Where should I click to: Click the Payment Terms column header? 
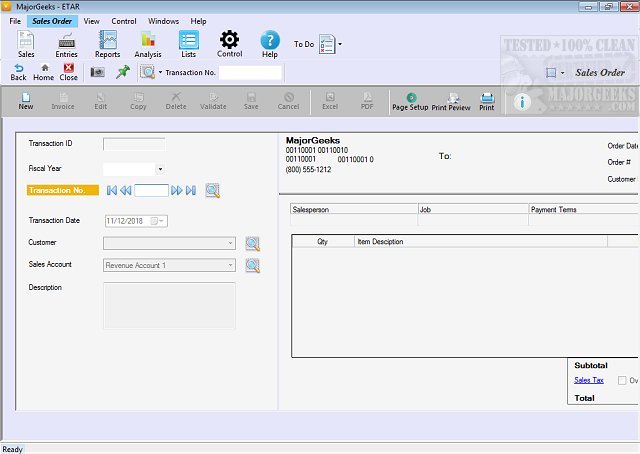[x=584, y=209]
